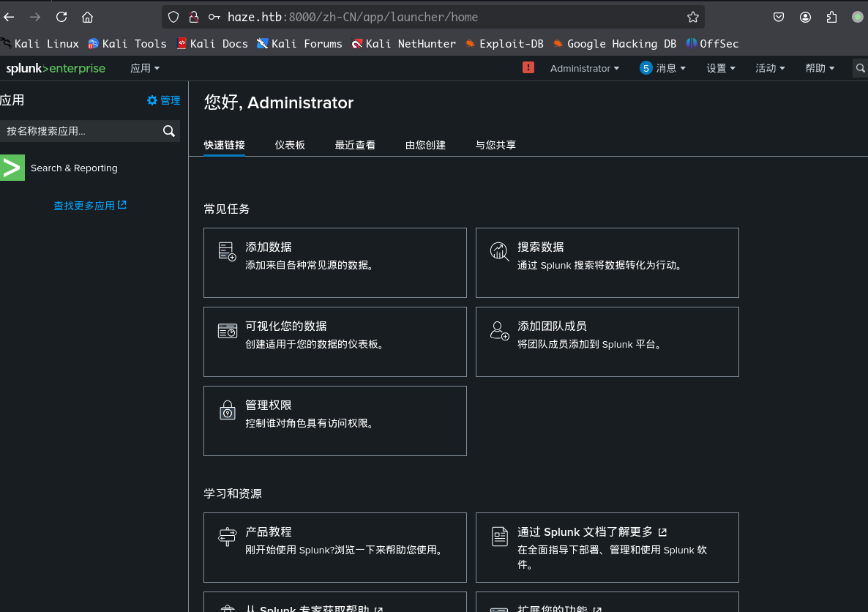Screen dimensions: 868x612
Task: Click the 常见任务 section heading
Action: pyautogui.click(x=227, y=209)
